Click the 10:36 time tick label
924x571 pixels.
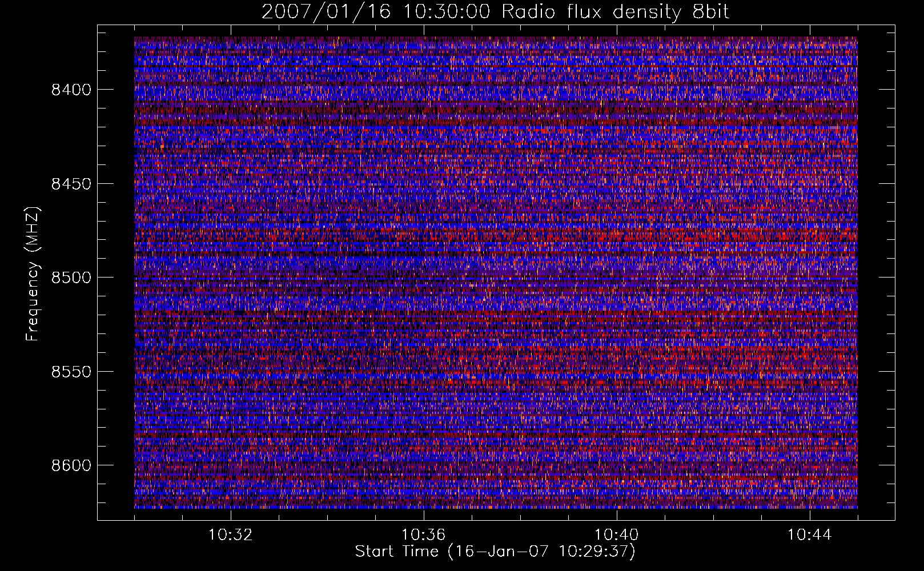(424, 535)
